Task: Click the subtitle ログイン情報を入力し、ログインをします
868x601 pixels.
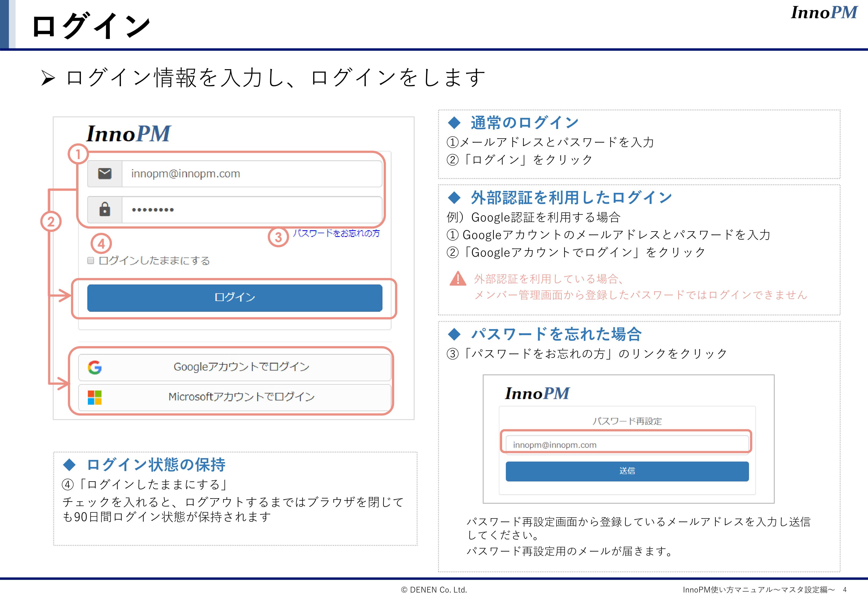Action: click(x=276, y=77)
